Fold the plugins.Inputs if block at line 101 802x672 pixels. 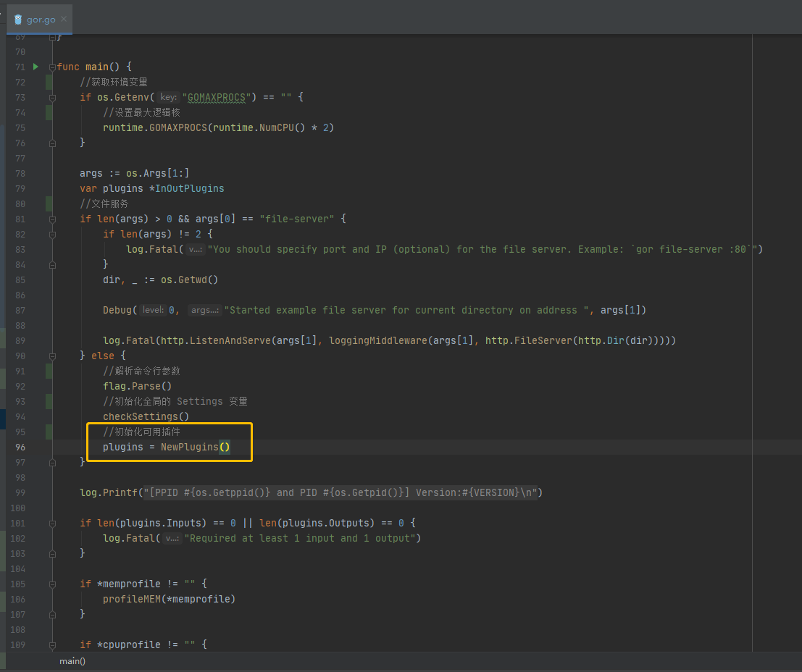(52, 523)
